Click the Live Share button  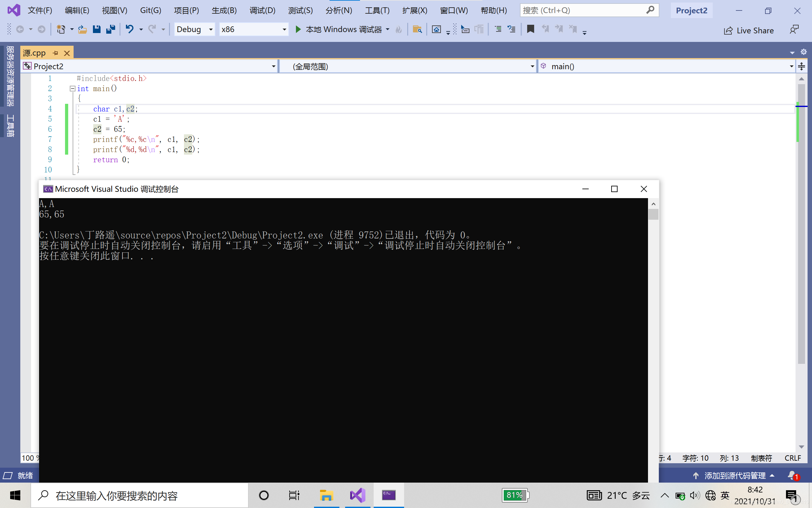tap(749, 30)
